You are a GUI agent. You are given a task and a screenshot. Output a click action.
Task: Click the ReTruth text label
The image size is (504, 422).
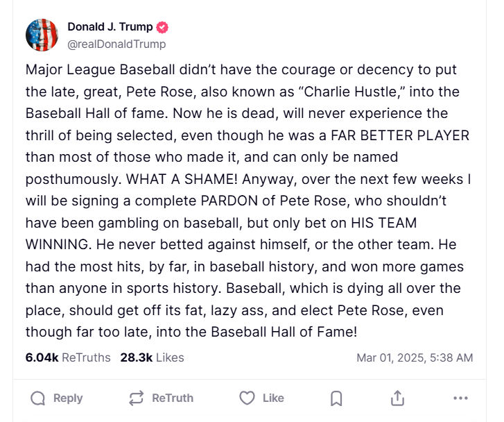[x=173, y=398]
